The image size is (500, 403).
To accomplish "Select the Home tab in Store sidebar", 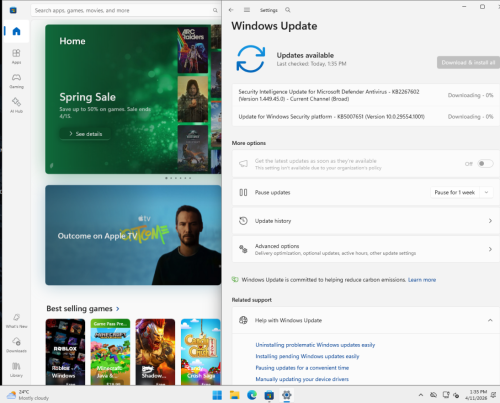I will pos(16,31).
